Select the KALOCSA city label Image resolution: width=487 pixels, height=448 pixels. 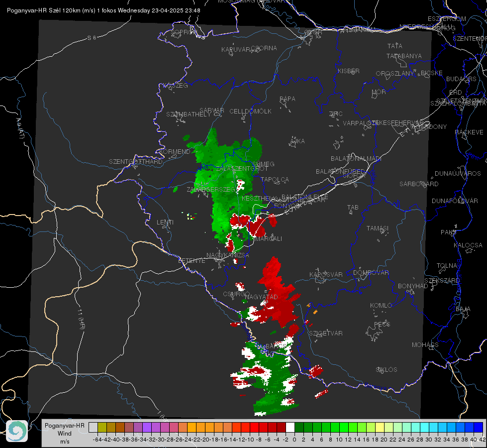[468, 245]
